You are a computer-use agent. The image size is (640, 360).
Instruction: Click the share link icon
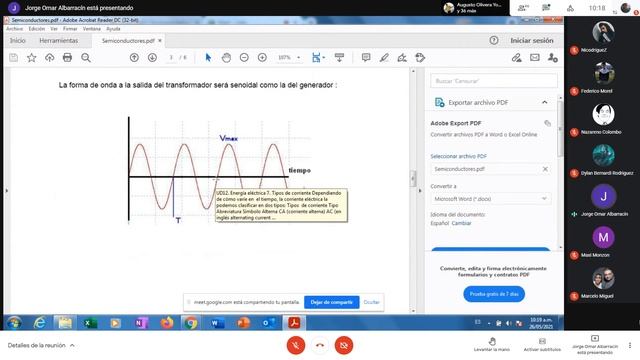coord(516,58)
